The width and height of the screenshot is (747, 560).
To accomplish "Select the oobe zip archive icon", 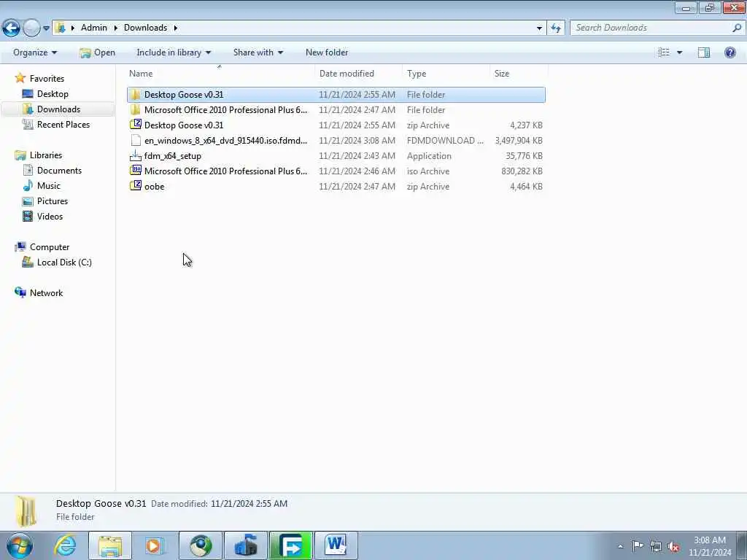I will click(135, 186).
